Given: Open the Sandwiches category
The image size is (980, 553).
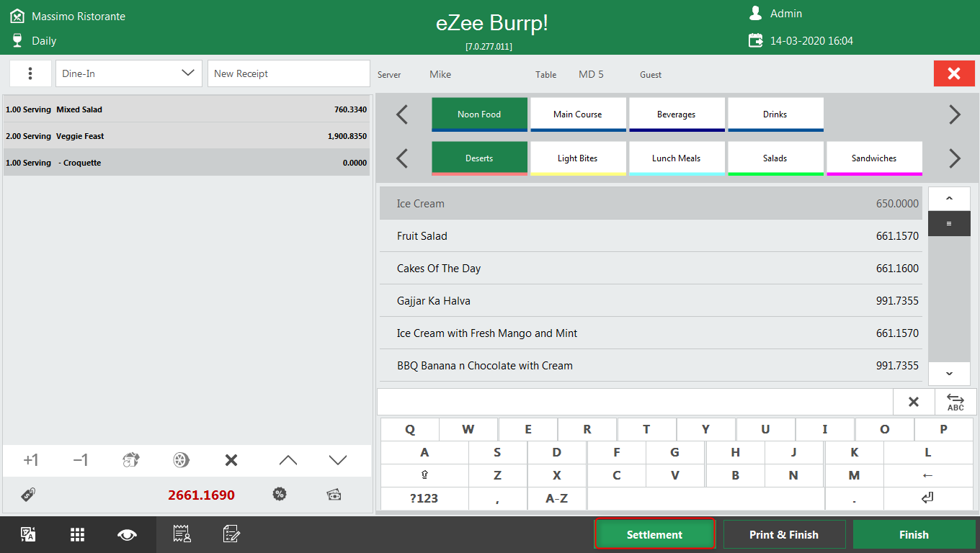Looking at the screenshot, I should (874, 158).
